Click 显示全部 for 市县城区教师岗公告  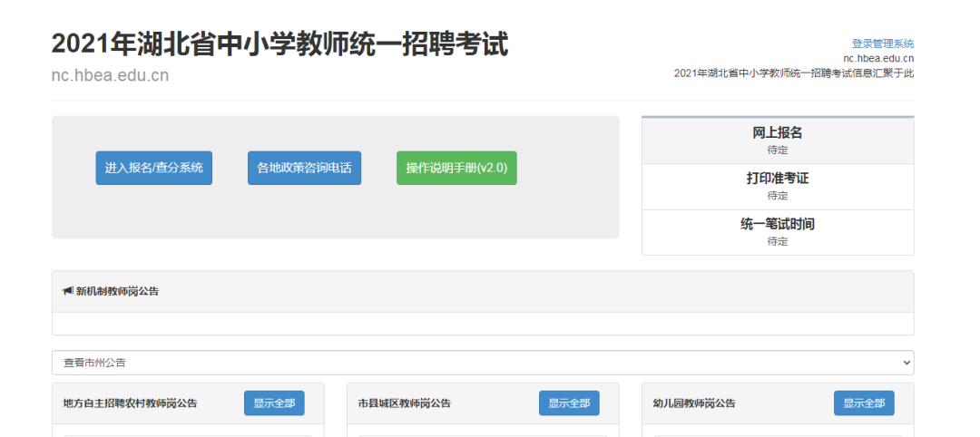[569, 403]
